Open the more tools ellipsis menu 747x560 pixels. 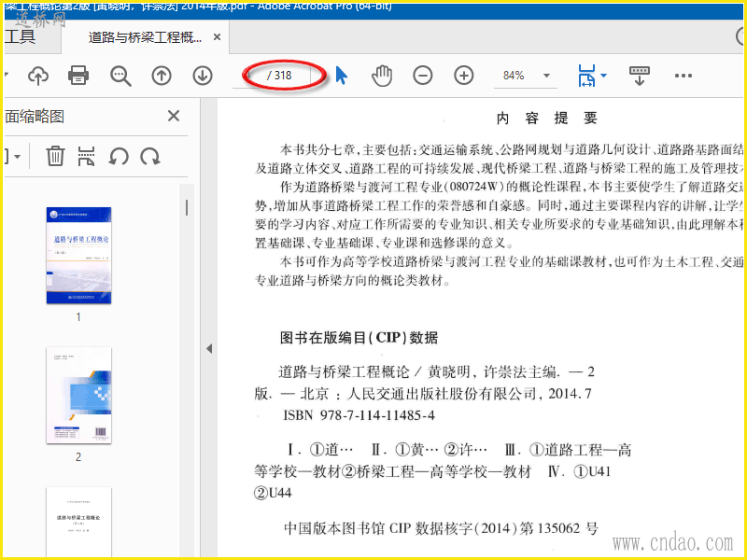(x=684, y=76)
